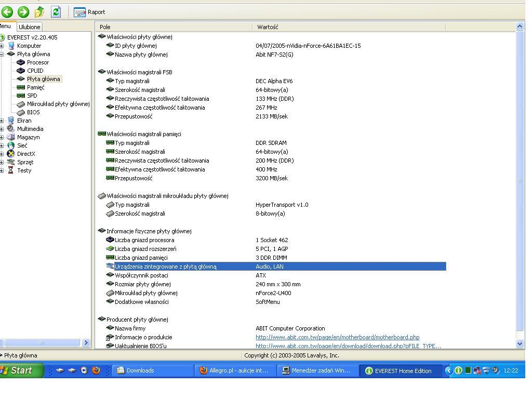The width and height of the screenshot is (532, 399).
Task: Click the Refresh toolbar icon
Action: [x=56, y=12]
